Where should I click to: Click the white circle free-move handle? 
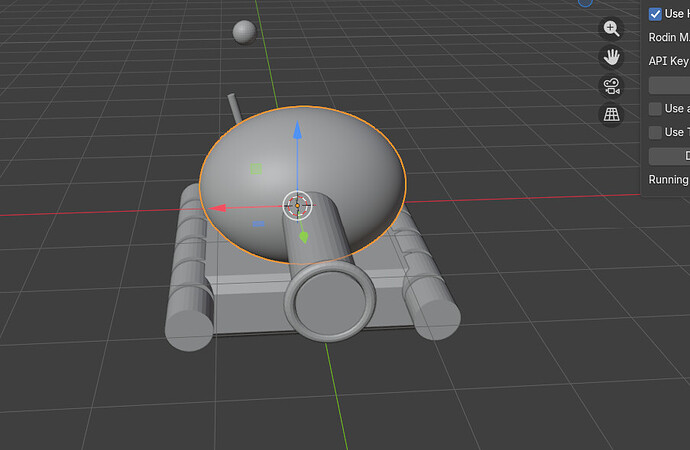pyautogui.click(x=297, y=205)
